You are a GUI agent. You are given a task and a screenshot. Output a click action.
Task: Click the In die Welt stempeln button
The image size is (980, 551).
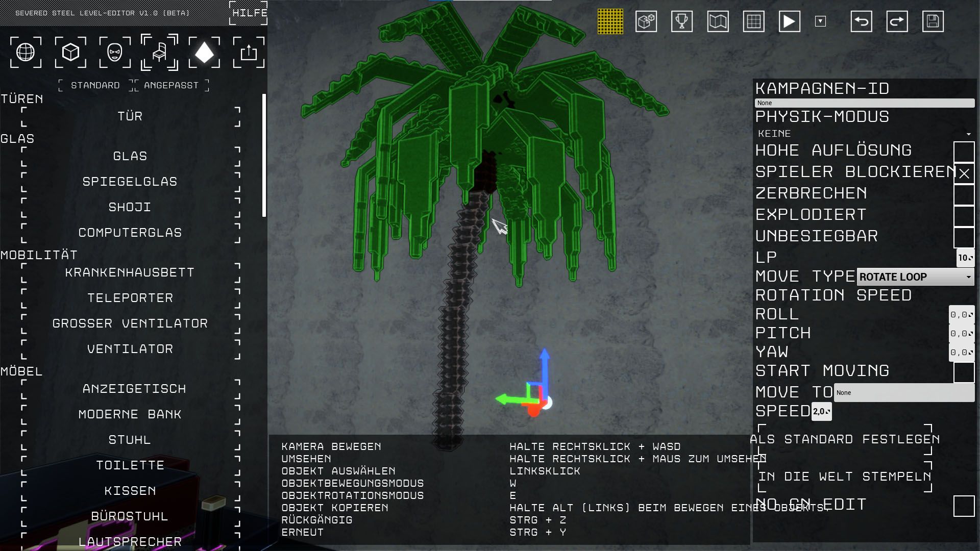click(845, 477)
